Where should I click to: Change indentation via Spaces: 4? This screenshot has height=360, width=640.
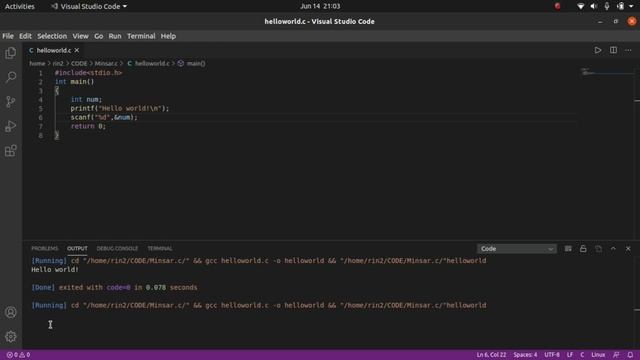tap(525, 355)
